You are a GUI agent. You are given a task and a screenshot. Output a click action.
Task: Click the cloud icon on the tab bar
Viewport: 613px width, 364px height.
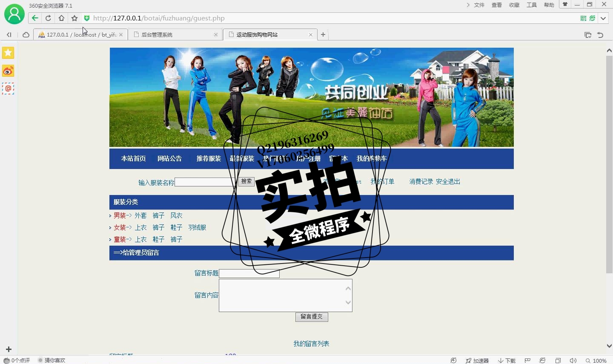[x=26, y=34]
